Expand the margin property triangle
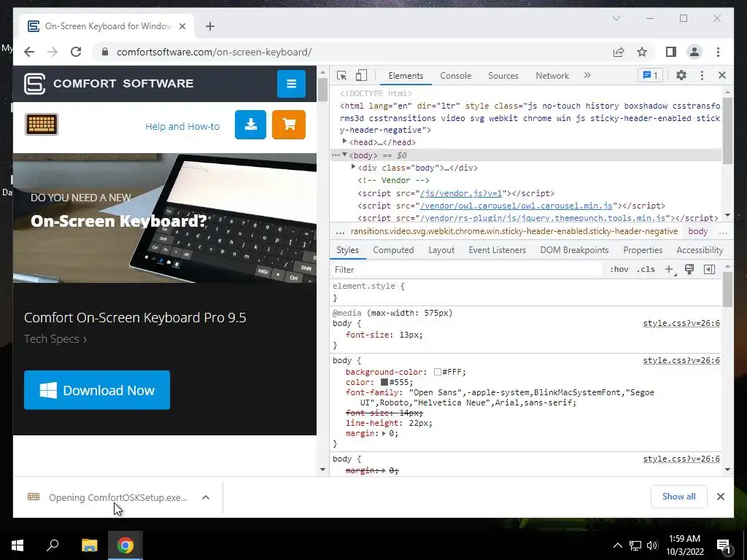The image size is (747, 560). coord(384,433)
